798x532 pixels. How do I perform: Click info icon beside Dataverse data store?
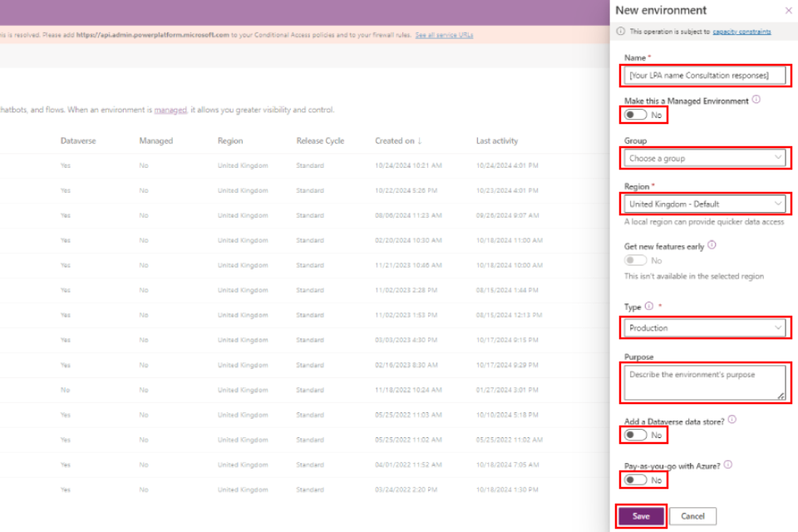point(731,420)
